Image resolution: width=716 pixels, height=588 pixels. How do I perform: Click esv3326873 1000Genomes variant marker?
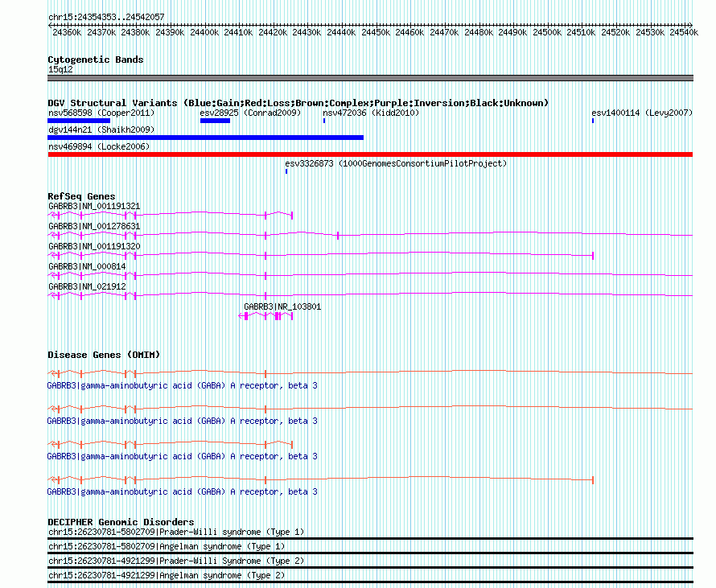286,171
